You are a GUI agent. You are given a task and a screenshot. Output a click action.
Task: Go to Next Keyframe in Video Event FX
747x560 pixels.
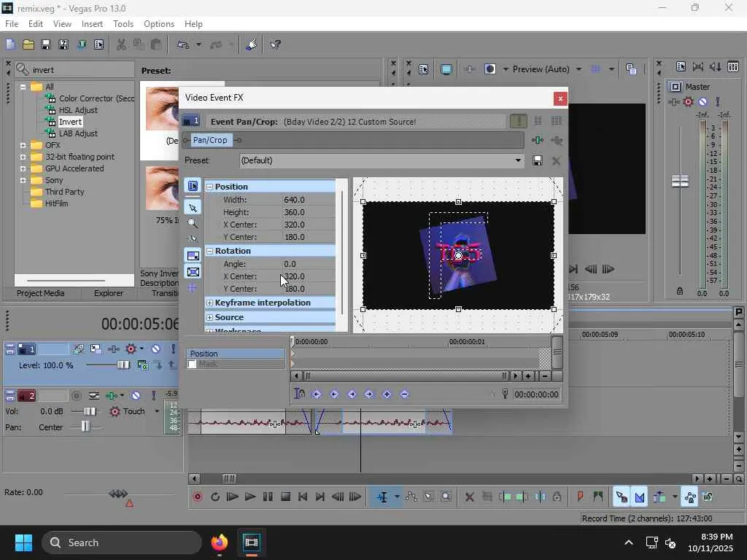click(352, 394)
